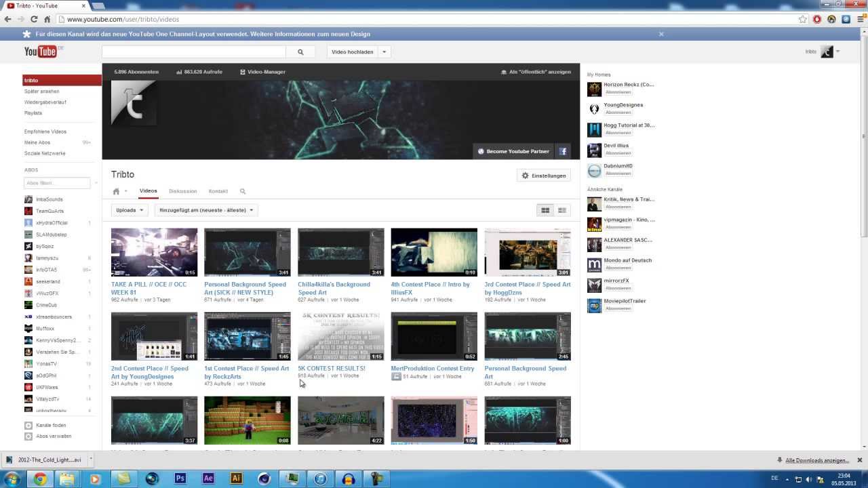The image size is (868, 488).
Task: Dismiss the new channel layout notification bar
Action: pyautogui.click(x=661, y=34)
